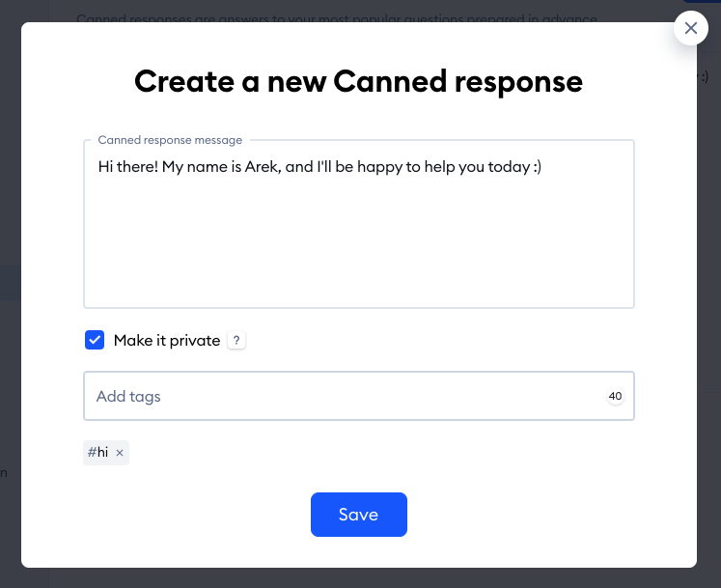This screenshot has width=721, height=588.
Task: Click the empty space below the message text
Action: tap(359, 244)
